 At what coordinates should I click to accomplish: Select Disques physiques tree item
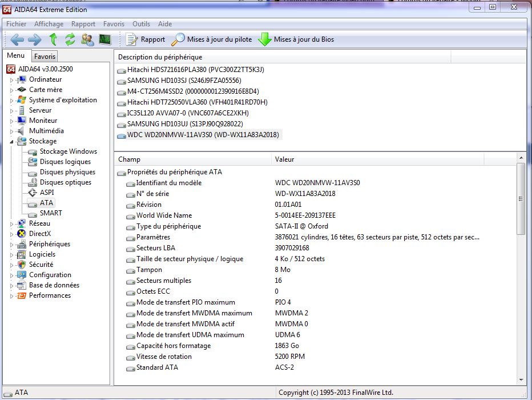[x=67, y=172]
